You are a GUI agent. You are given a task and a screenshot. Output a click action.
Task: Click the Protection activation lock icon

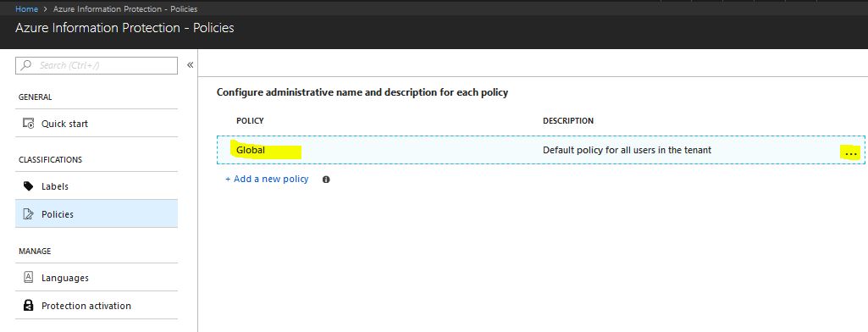[x=28, y=306]
